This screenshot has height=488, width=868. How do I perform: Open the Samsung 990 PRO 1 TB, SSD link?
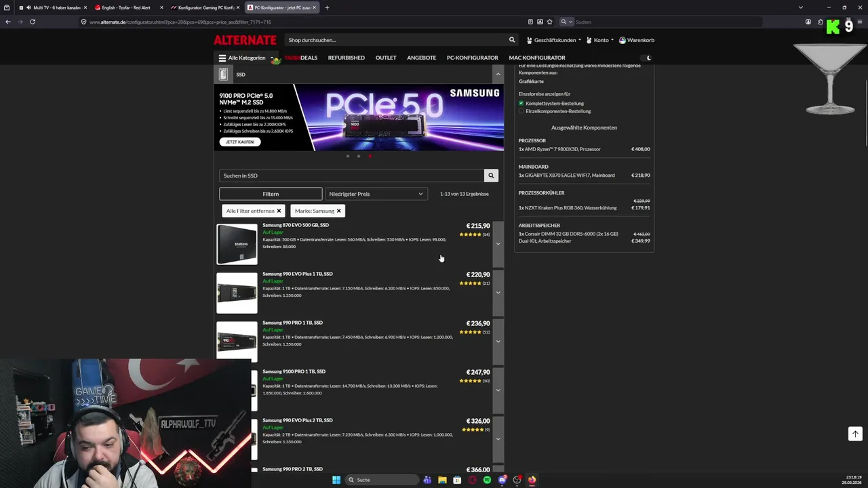[x=292, y=323]
